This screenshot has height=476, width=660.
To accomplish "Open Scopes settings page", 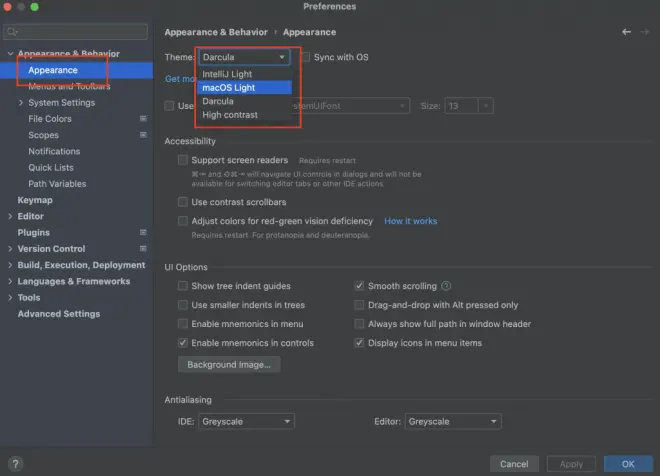I will [43, 135].
